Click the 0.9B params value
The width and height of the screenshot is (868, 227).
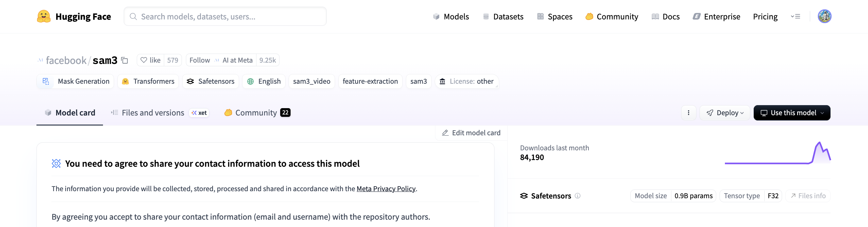(x=693, y=196)
